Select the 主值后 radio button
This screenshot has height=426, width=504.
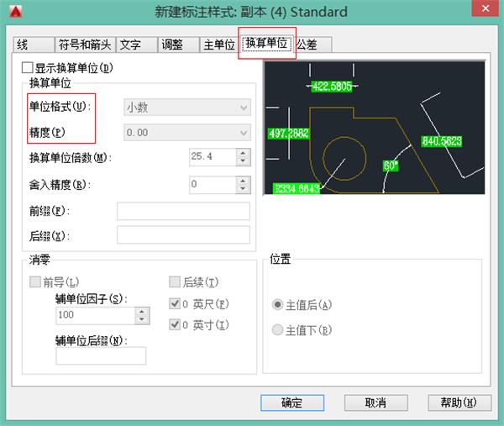coord(277,304)
